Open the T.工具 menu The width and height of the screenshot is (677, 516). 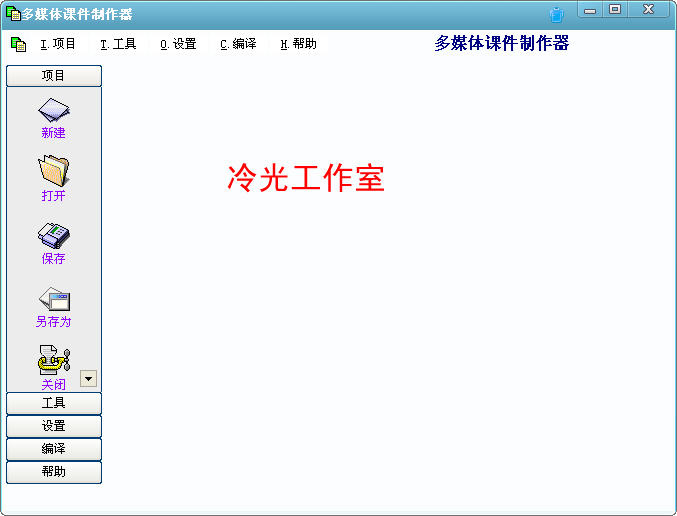tap(118, 44)
